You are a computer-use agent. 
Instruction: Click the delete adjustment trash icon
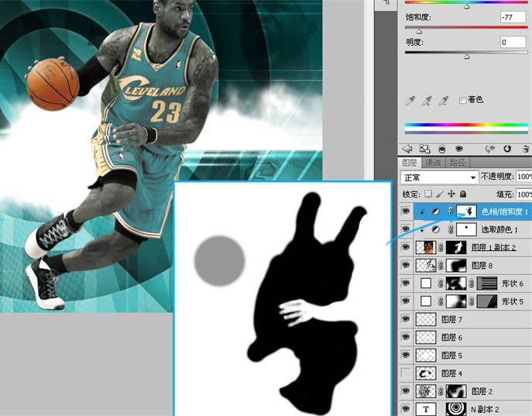pos(525,149)
